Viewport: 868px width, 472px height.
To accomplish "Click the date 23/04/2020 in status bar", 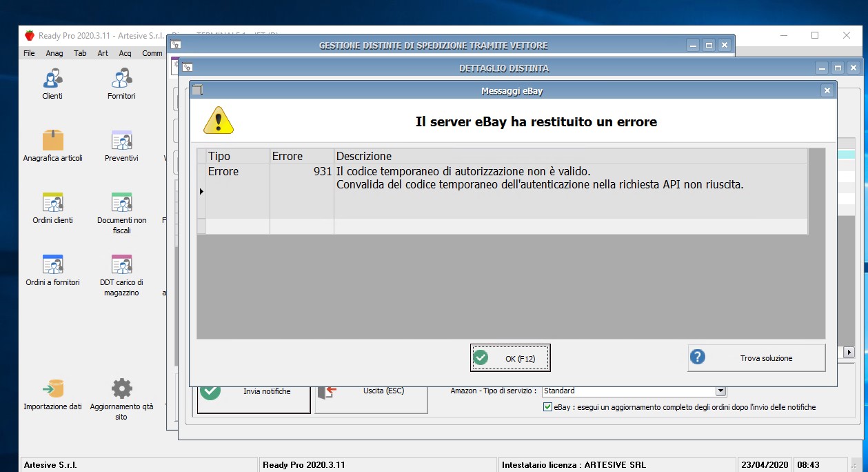I will [x=765, y=465].
